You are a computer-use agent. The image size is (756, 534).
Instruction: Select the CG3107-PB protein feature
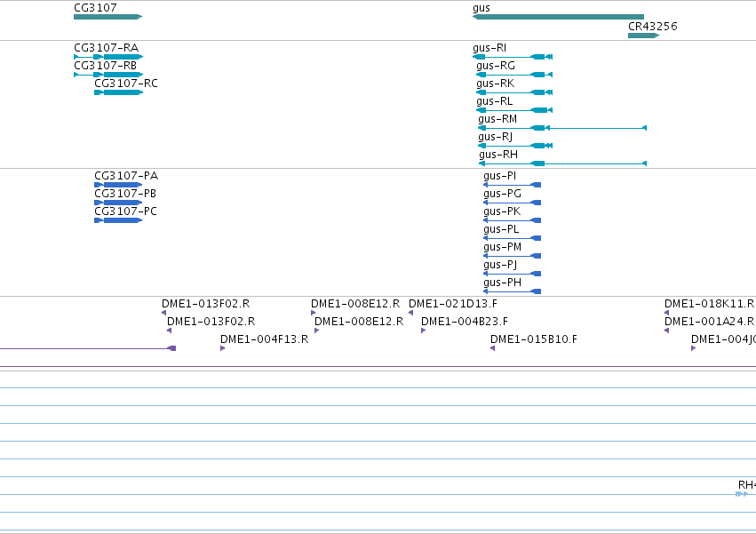[x=118, y=203]
